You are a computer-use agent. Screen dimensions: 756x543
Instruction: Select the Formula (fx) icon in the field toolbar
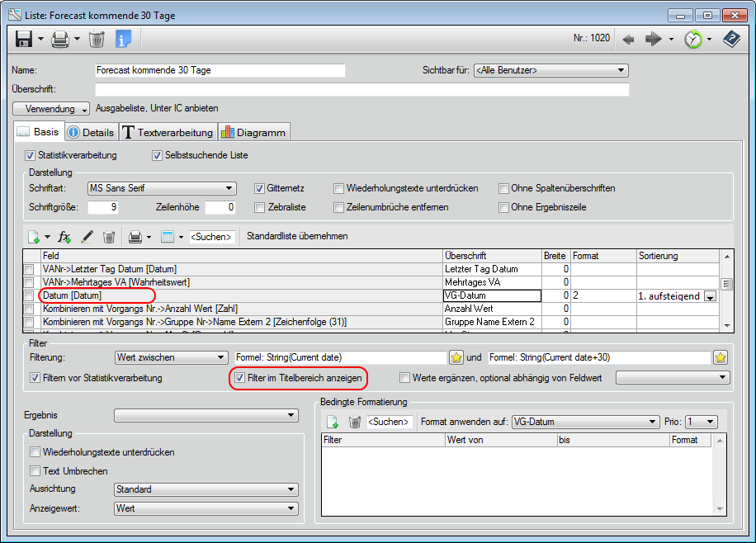tap(64, 237)
